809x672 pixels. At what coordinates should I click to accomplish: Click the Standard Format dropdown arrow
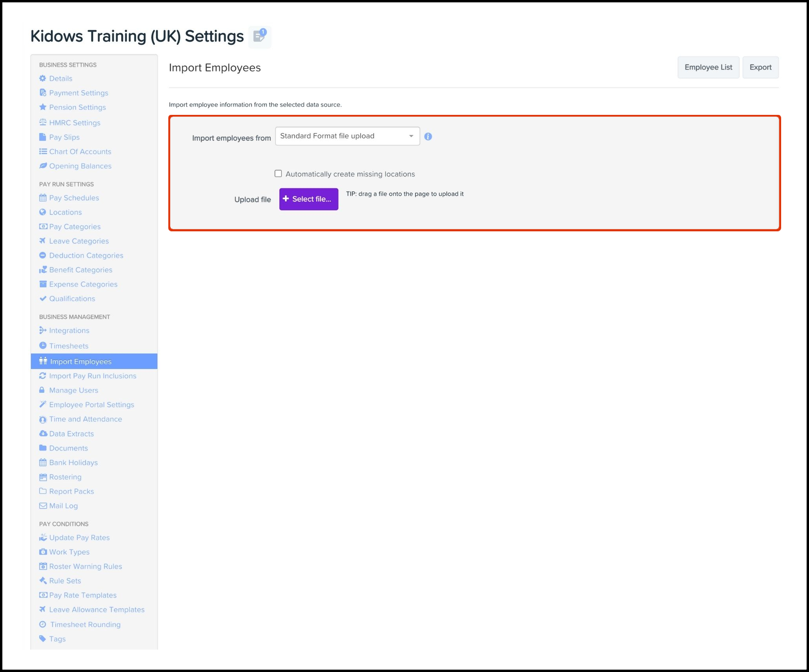coord(411,136)
